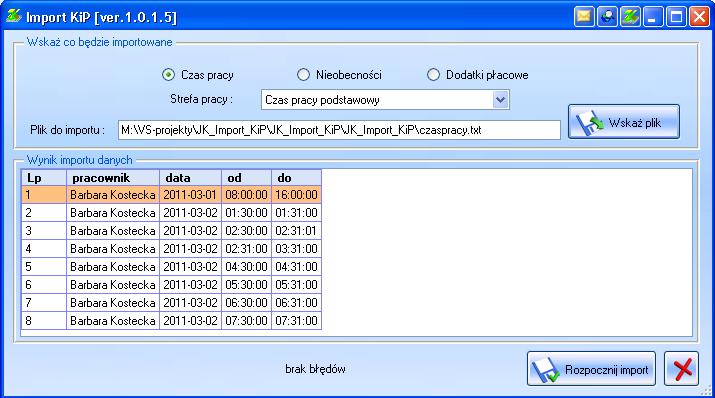Expand the Strefa pracy dropdown arrow

pyautogui.click(x=500, y=100)
